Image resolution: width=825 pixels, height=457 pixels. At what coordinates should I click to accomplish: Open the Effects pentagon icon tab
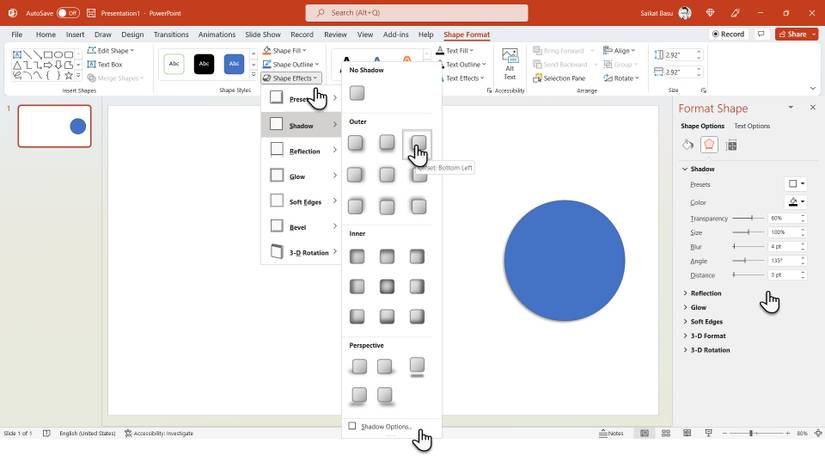pos(709,145)
